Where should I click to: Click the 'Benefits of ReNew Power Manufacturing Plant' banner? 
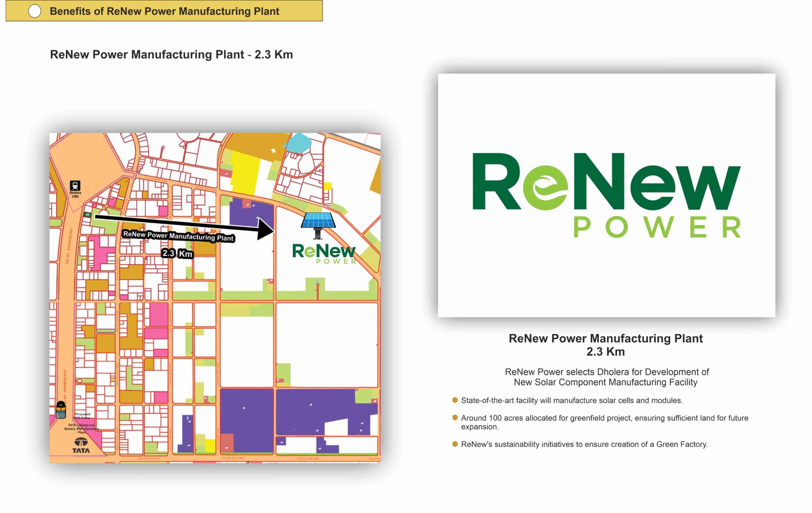(x=164, y=11)
